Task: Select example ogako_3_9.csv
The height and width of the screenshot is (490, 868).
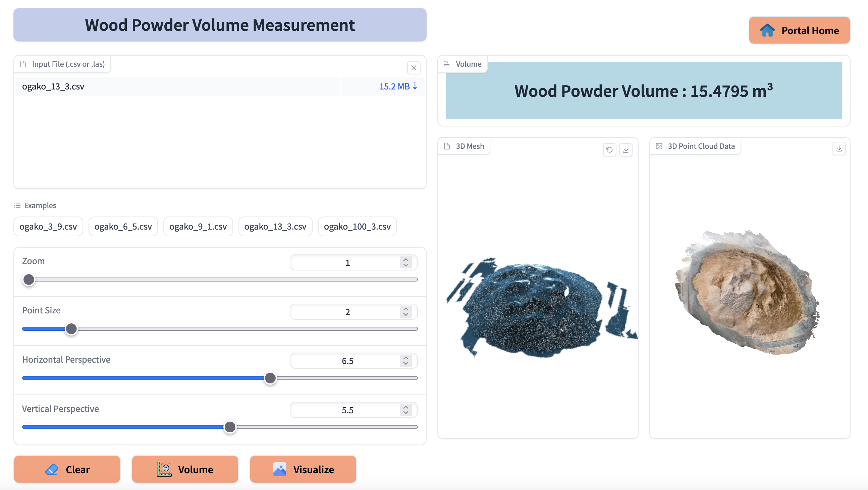Action: tap(48, 226)
